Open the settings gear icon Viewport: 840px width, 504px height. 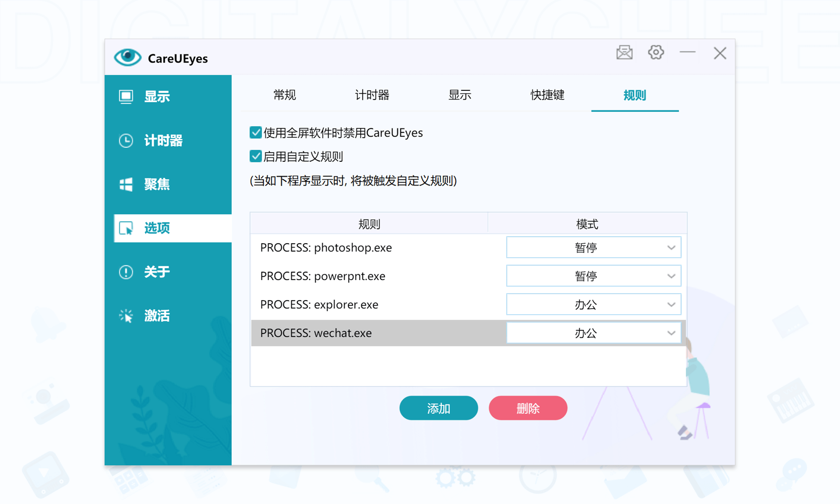656,52
